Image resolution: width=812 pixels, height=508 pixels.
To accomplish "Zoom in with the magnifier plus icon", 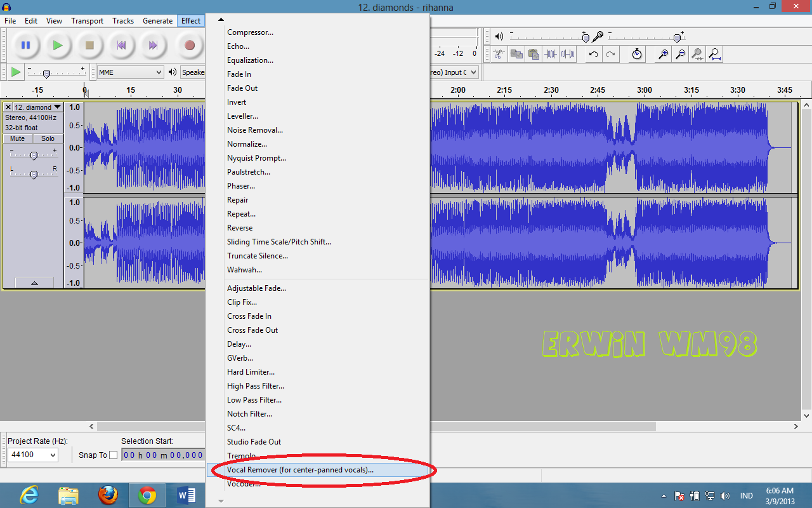I will (663, 54).
